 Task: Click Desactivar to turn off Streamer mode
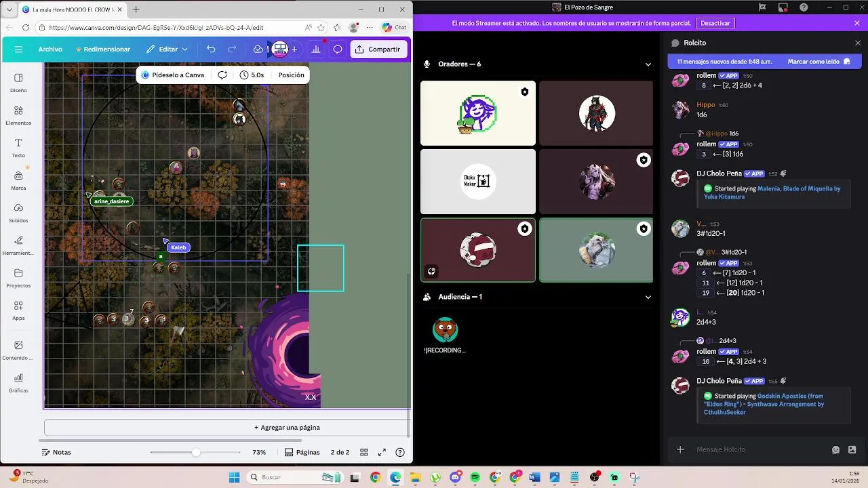tap(715, 23)
